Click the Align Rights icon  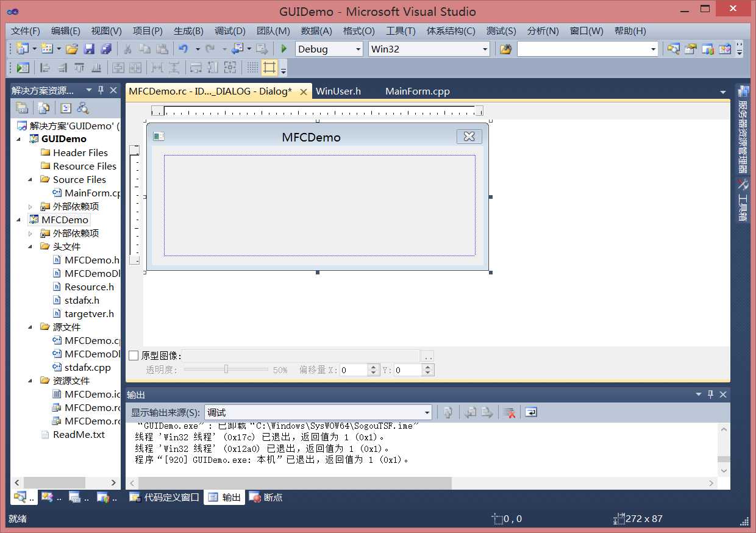[x=62, y=68]
